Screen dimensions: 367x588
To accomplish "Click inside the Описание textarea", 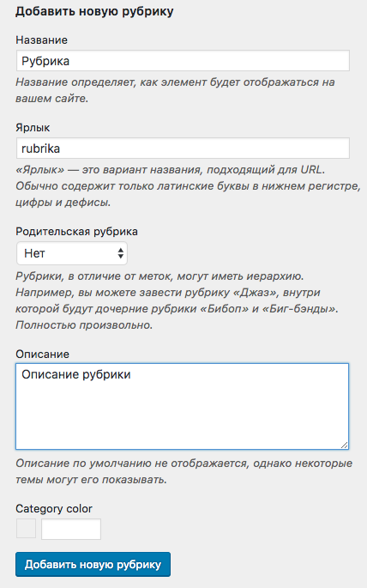I will point(183,406).
